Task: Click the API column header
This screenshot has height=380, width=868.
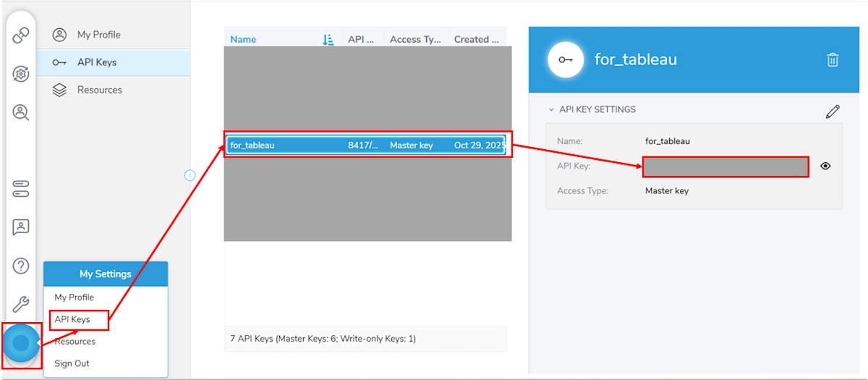Action: pos(361,40)
